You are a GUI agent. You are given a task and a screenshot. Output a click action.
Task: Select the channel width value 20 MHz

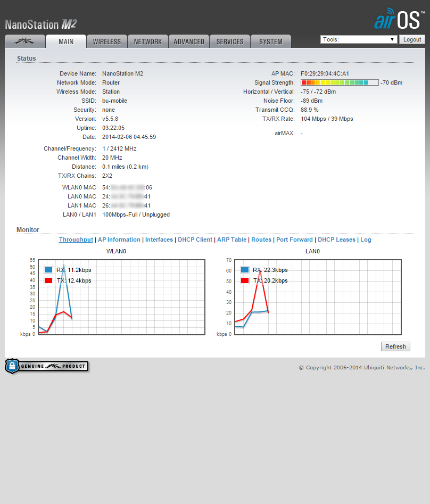coord(112,158)
